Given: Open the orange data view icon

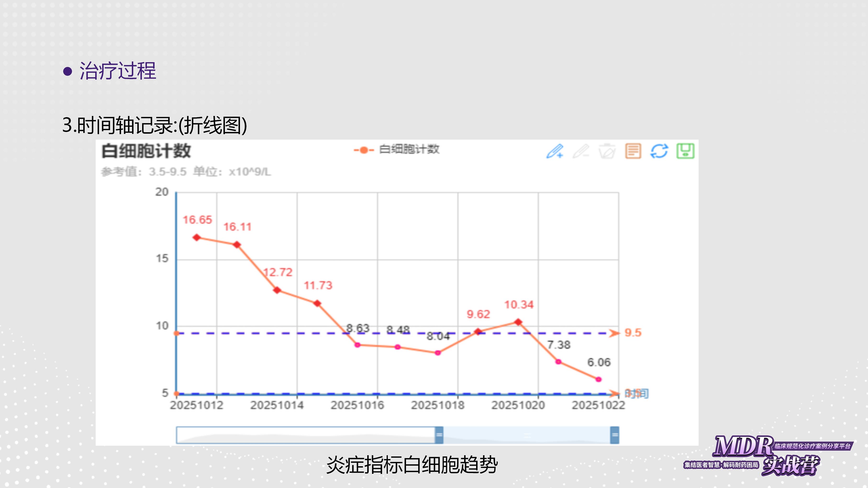Looking at the screenshot, I should (x=633, y=151).
